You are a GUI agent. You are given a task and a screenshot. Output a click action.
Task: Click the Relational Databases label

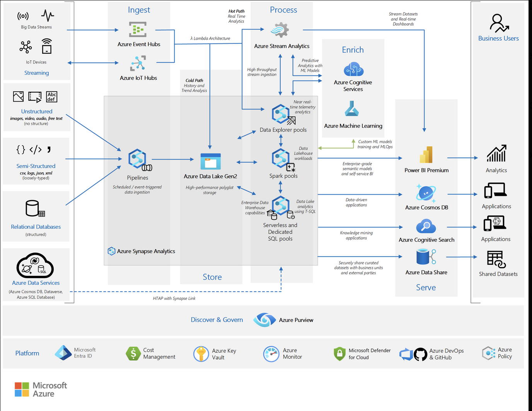[x=36, y=227]
